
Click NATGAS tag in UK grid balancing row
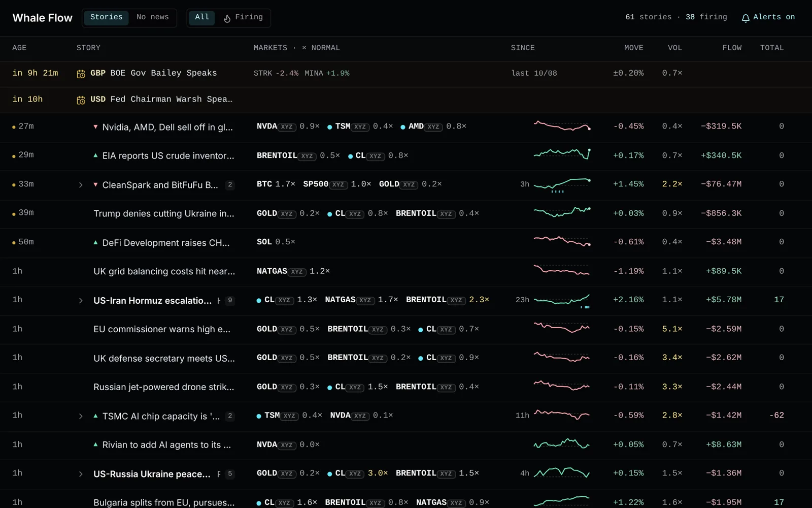click(281, 271)
